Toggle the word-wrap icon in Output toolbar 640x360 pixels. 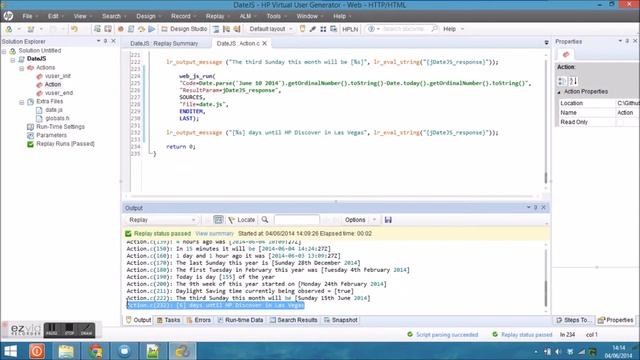tap(218, 220)
